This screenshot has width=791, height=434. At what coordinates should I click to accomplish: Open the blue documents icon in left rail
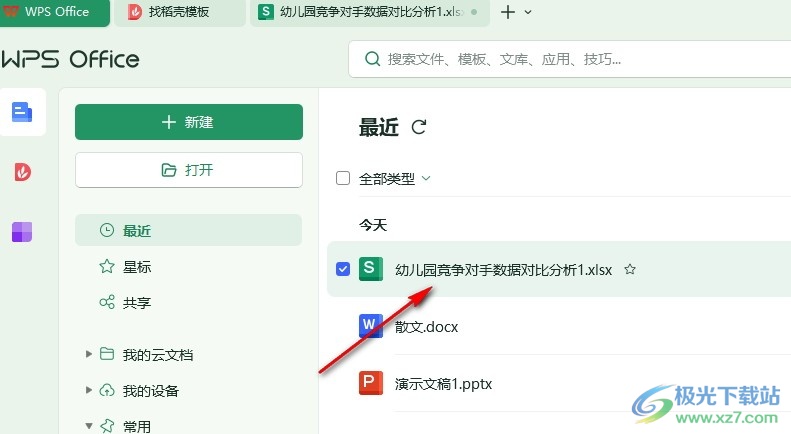22,112
